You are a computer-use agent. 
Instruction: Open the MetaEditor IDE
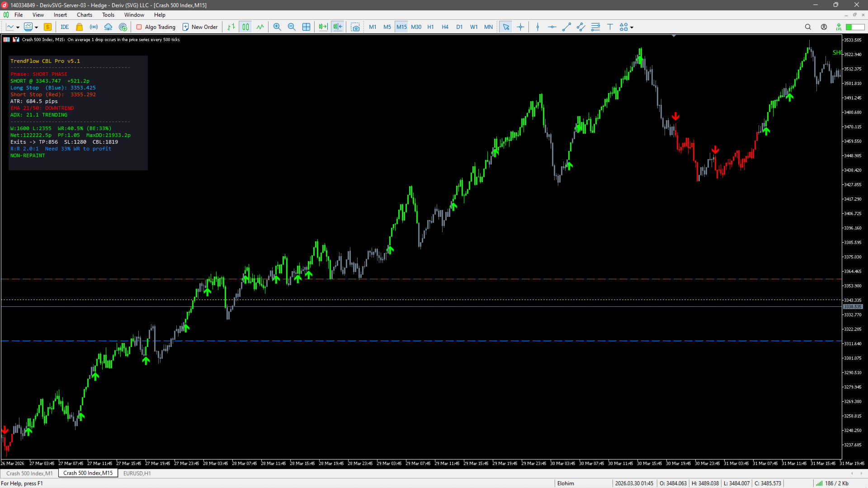coord(65,27)
